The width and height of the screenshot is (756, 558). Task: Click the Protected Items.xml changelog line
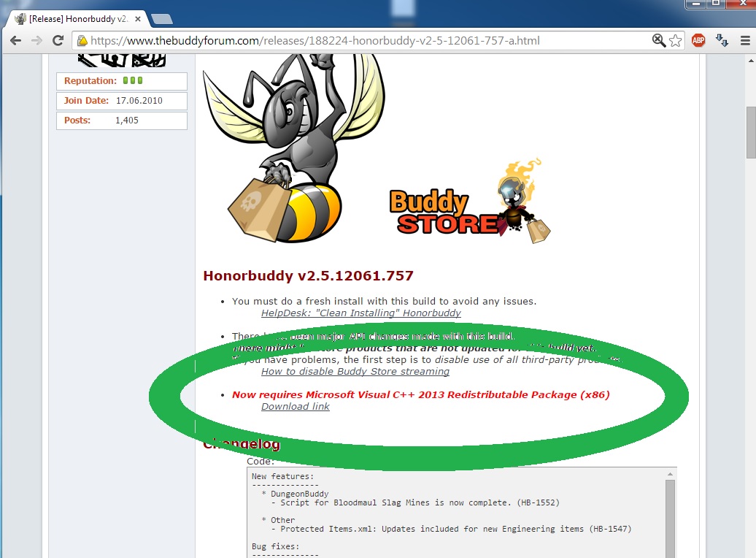point(451,529)
